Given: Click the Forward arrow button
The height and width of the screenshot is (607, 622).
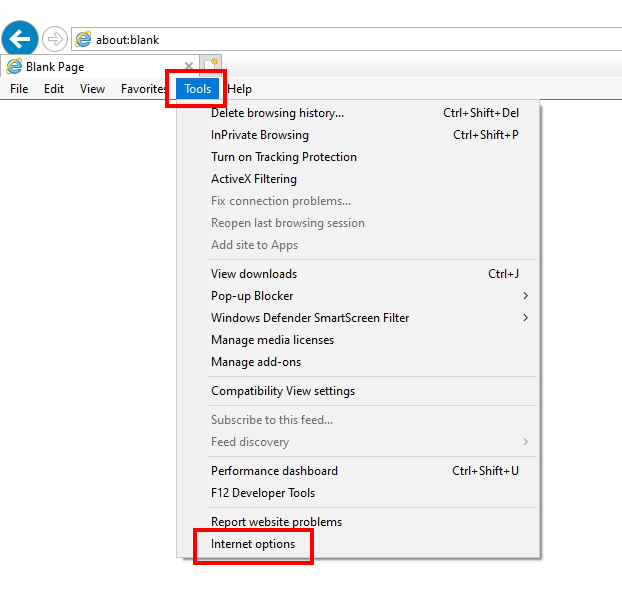Looking at the screenshot, I should [x=55, y=39].
